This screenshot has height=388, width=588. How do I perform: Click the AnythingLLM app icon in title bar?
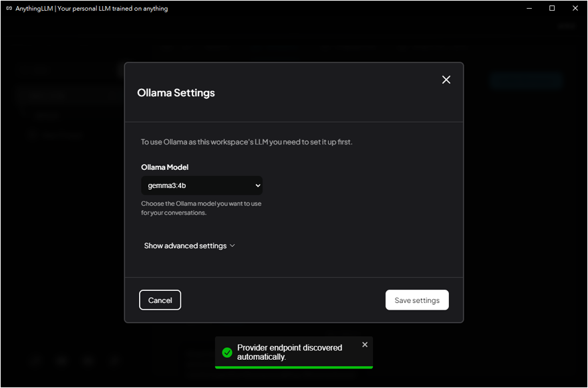pyautogui.click(x=9, y=9)
